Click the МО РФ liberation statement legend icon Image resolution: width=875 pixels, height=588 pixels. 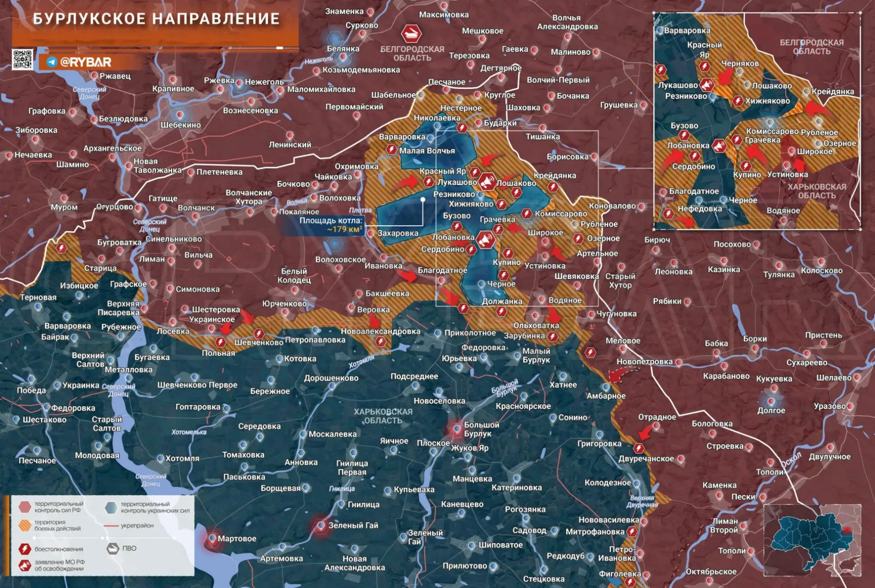click(x=25, y=565)
